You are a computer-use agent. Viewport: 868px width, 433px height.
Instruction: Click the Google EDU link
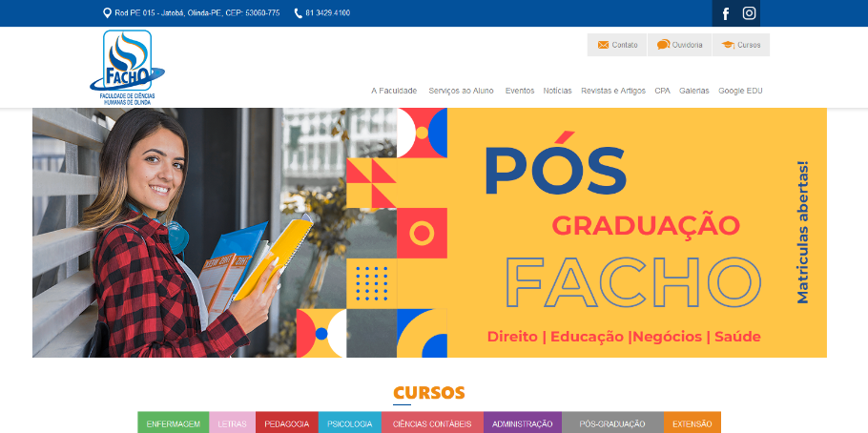coord(741,91)
